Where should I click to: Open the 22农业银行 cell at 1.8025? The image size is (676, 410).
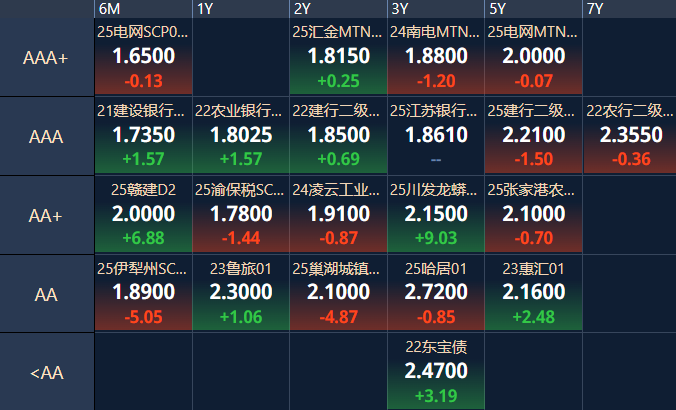[x=240, y=135]
